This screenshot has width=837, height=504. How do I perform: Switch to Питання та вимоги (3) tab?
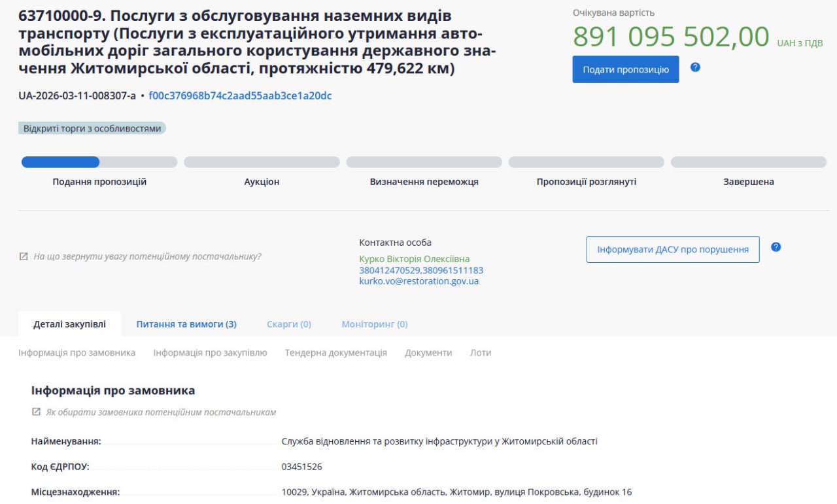tap(186, 324)
